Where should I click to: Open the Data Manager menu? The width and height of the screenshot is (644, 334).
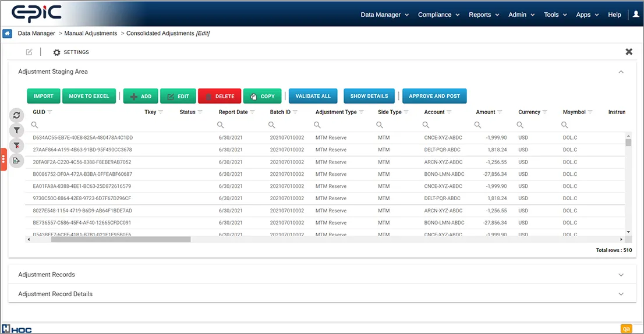pyautogui.click(x=384, y=15)
